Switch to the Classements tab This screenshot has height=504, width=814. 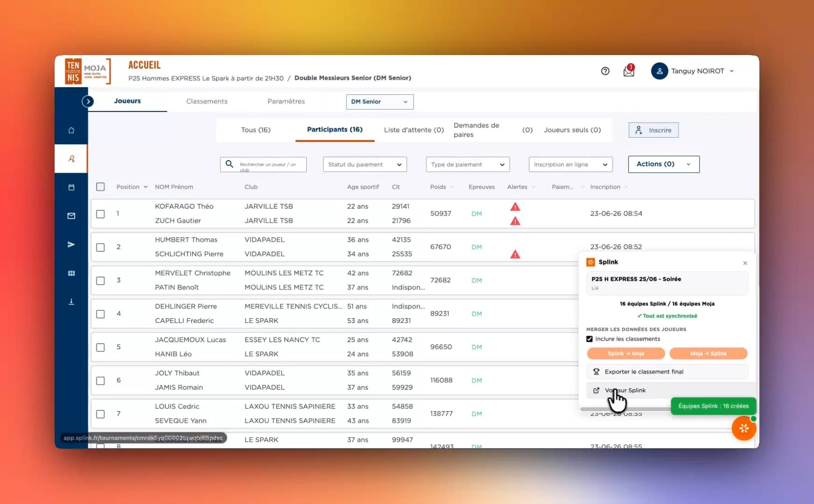pyautogui.click(x=207, y=101)
